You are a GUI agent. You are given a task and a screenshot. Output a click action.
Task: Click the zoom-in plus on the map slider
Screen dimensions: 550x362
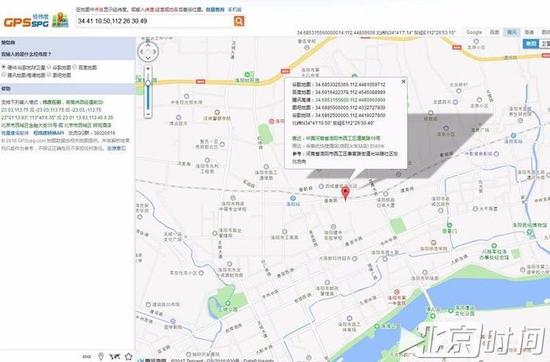click(x=148, y=68)
